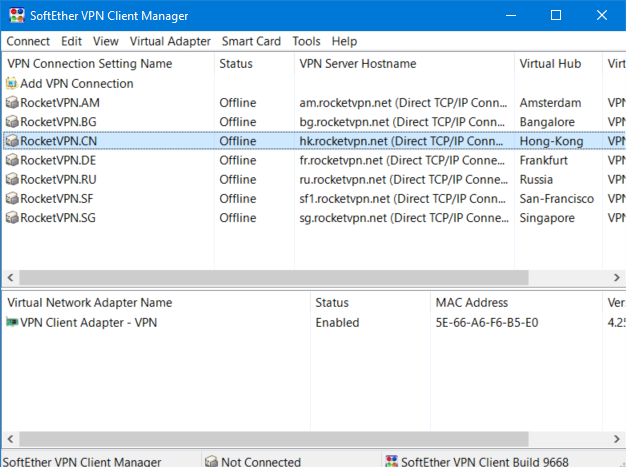The height and width of the screenshot is (467, 626).
Task: Click the Add VPN Connection icon
Action: [x=12, y=83]
